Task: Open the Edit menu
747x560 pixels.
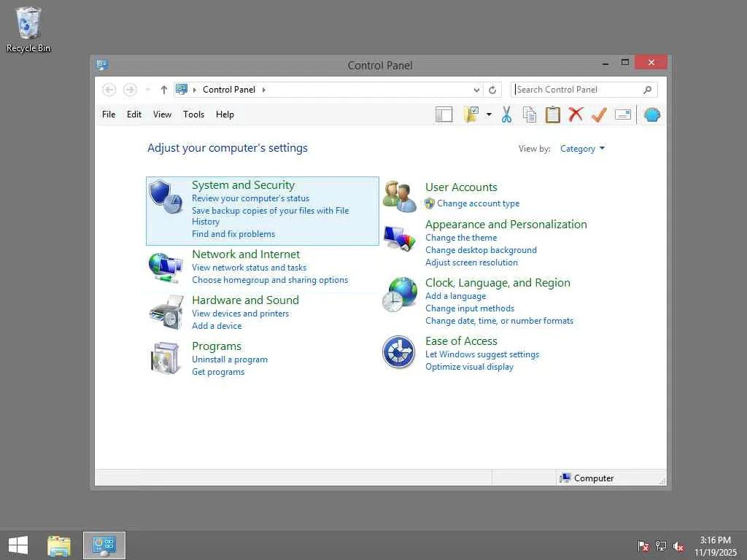Action: tap(134, 114)
